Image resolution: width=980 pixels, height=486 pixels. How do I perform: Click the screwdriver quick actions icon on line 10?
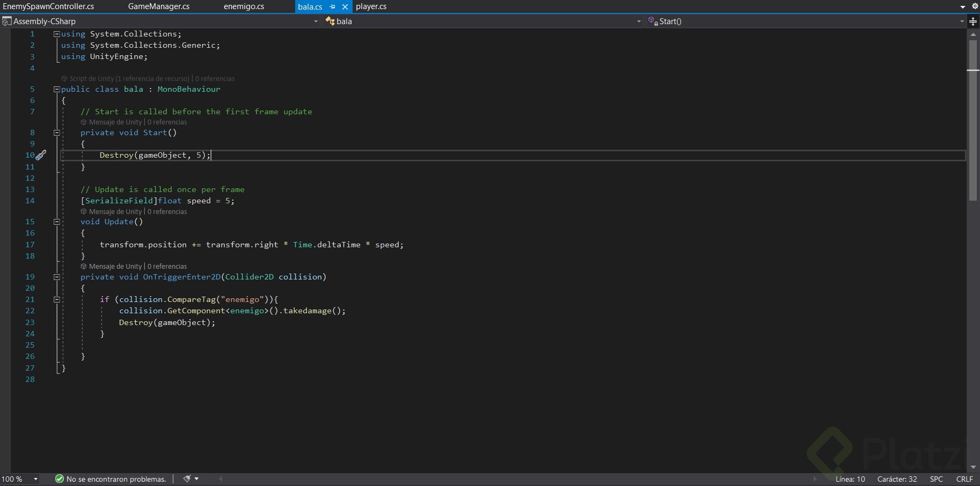point(41,155)
